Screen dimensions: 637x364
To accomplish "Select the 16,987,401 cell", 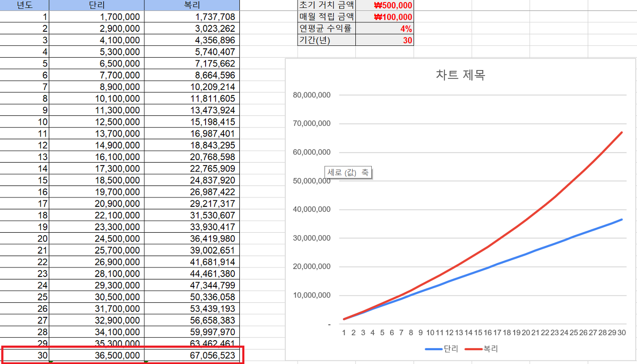I will 192,134.
